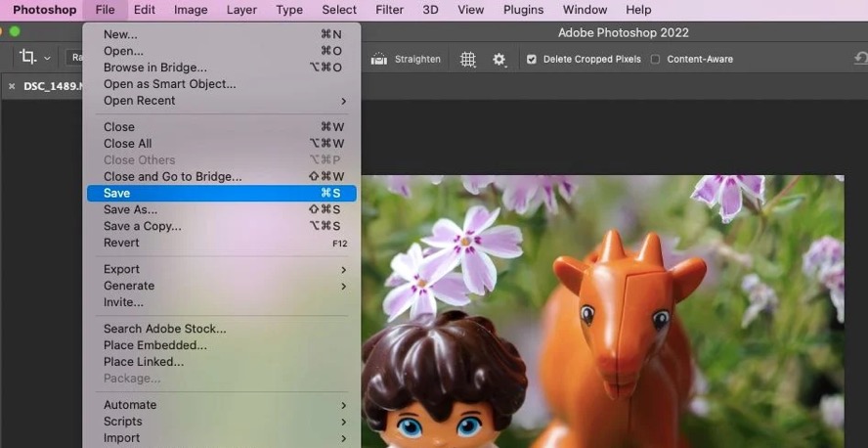Choose Place Embedded... from the menu
The height and width of the screenshot is (448, 868).
pyautogui.click(x=155, y=345)
